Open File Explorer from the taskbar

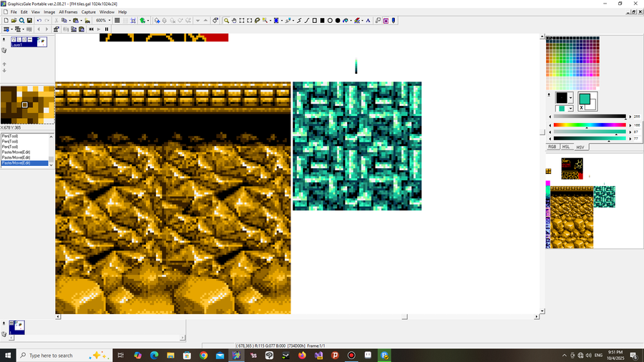(170, 356)
